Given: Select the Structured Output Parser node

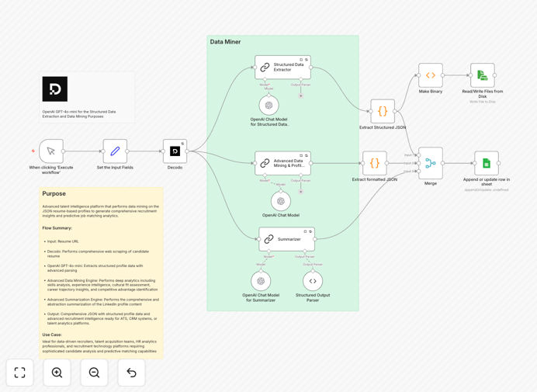Looking at the screenshot, I should pyautogui.click(x=313, y=281).
